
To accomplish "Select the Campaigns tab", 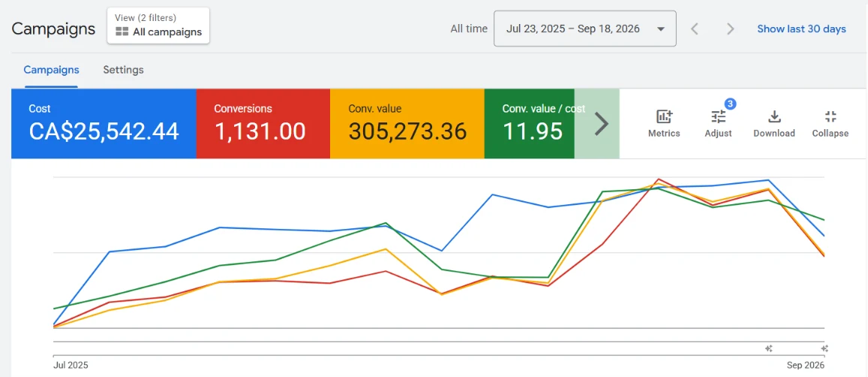I will (51, 70).
